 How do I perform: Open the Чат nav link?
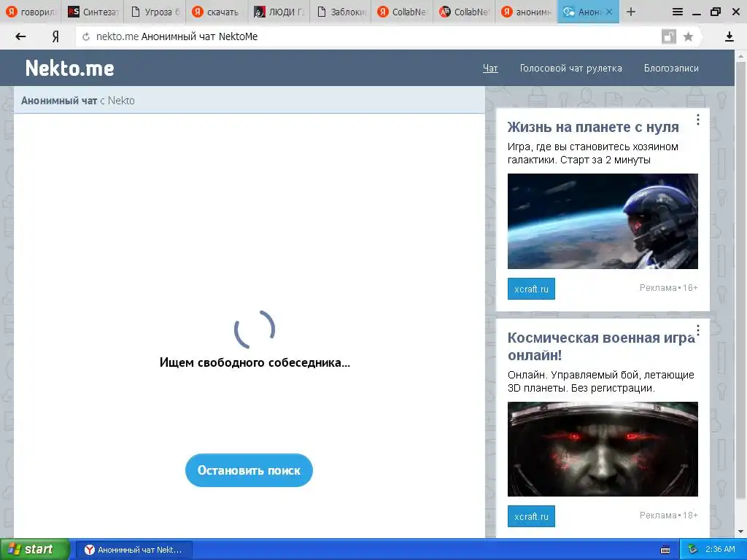coord(490,68)
